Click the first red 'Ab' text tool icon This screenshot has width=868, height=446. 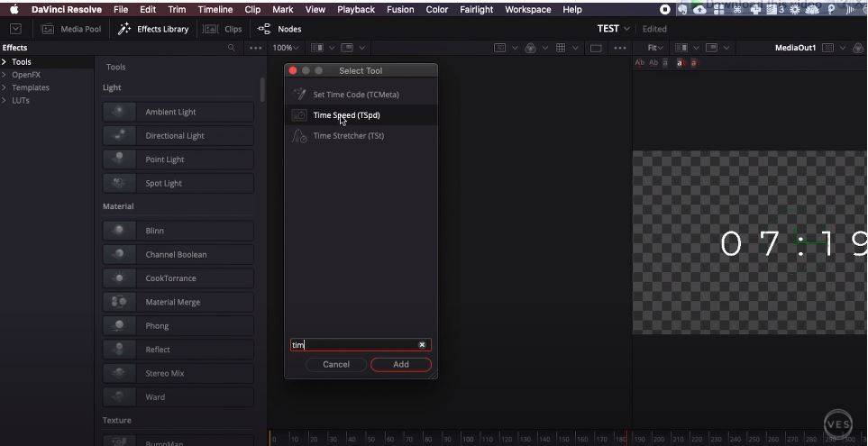(639, 63)
